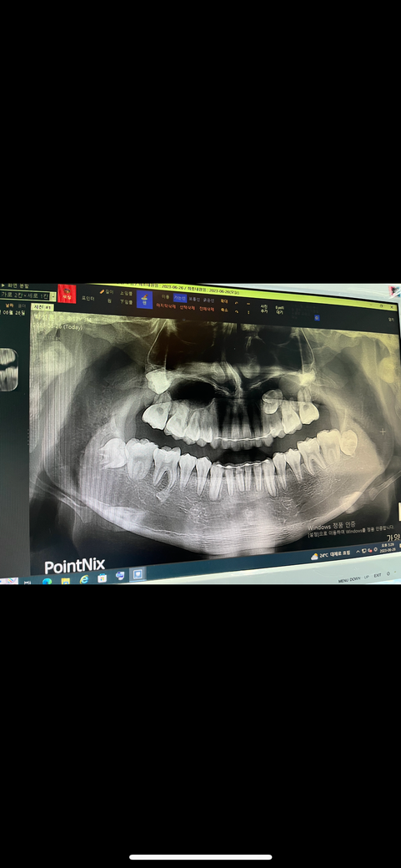Viewport: 401px width, 868px height.
Task: Click the 확대 zoom in button
Action: (224, 301)
